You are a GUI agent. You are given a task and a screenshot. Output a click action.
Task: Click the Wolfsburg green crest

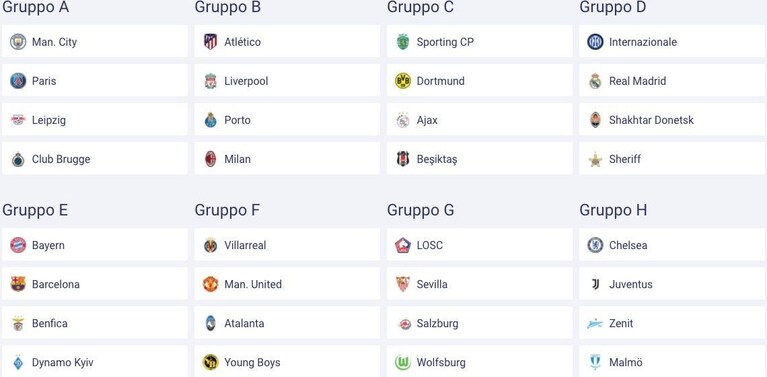pyautogui.click(x=403, y=362)
